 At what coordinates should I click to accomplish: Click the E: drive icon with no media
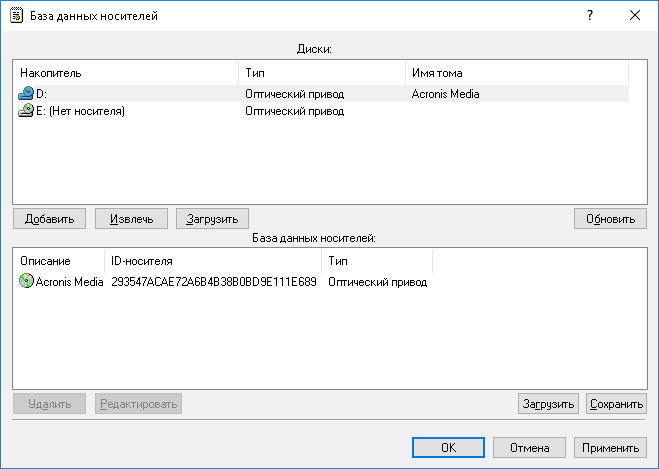(x=26, y=111)
